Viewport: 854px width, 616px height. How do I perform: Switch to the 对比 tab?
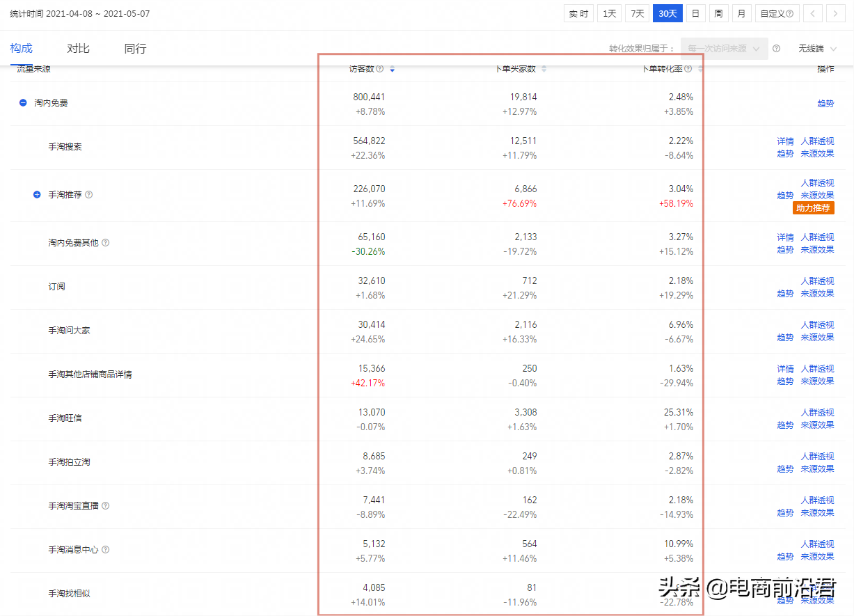[x=78, y=49]
